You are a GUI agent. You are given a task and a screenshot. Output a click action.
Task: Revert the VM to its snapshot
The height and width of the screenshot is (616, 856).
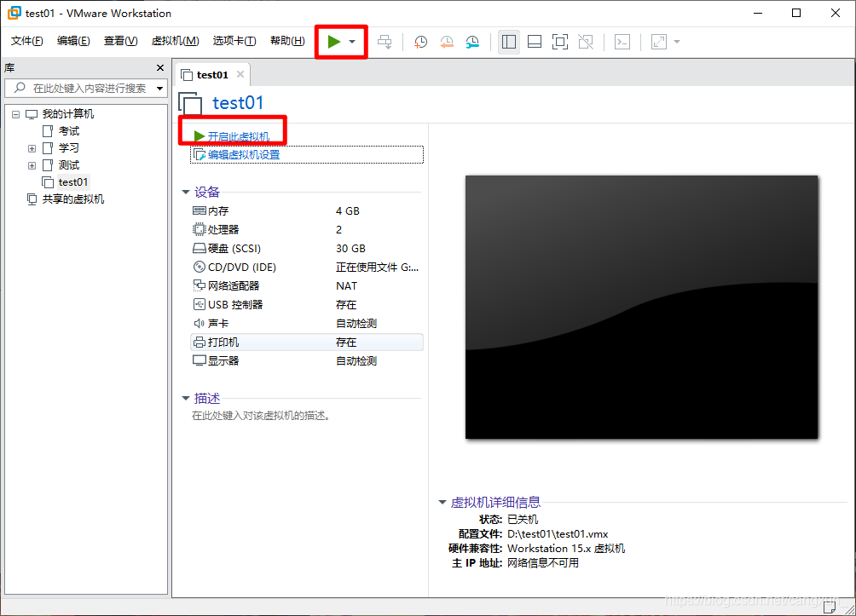[x=447, y=42]
